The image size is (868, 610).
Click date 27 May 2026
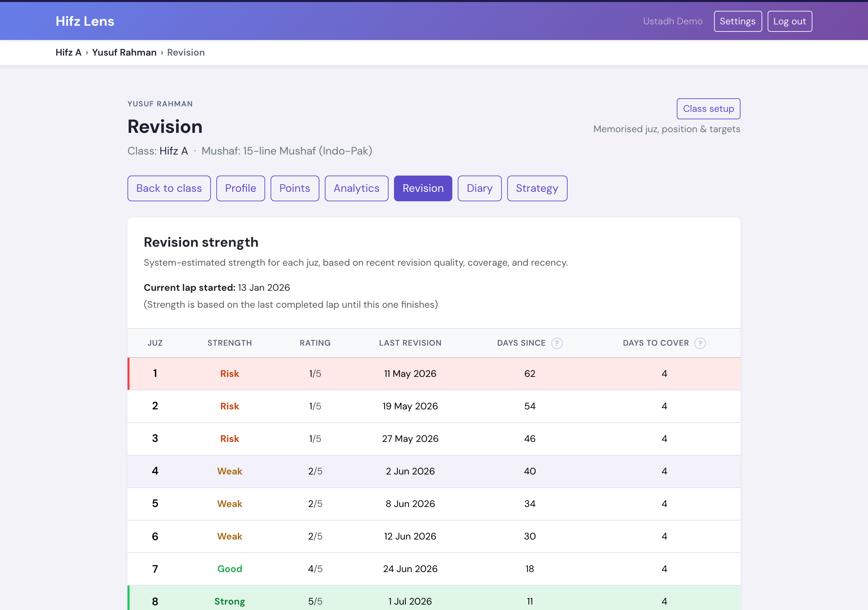click(x=410, y=439)
